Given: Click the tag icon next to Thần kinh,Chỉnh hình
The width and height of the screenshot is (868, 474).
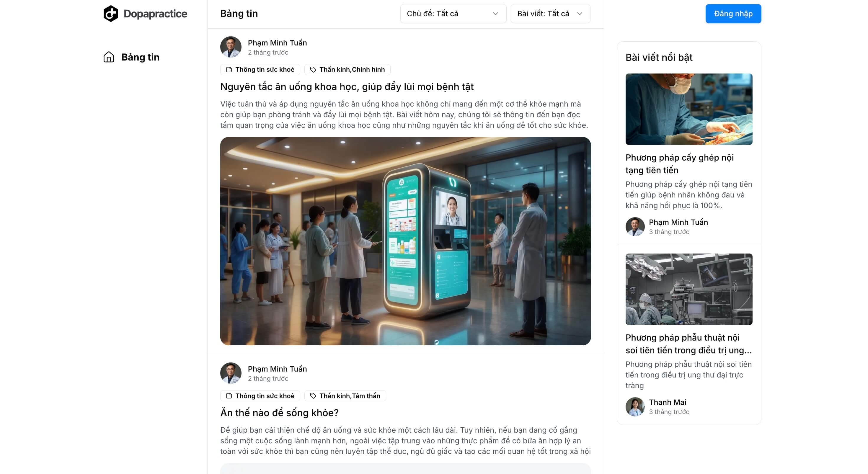Looking at the screenshot, I should tap(313, 69).
